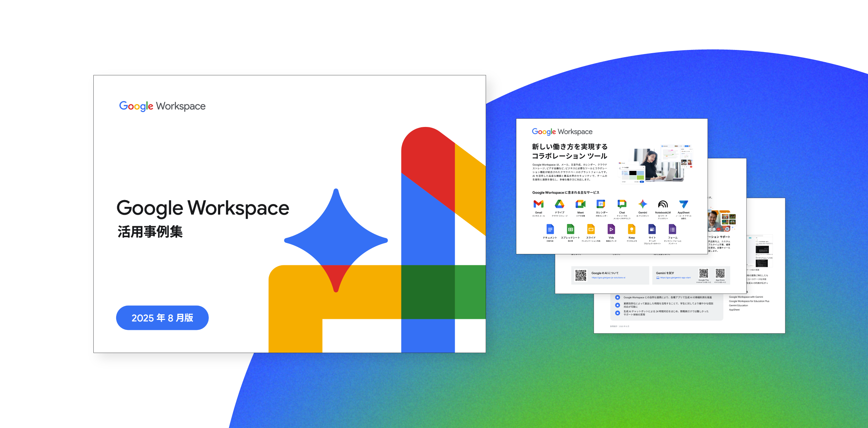Click the AppSheet text in the product list
The width and height of the screenshot is (868, 428).
pos(734,310)
